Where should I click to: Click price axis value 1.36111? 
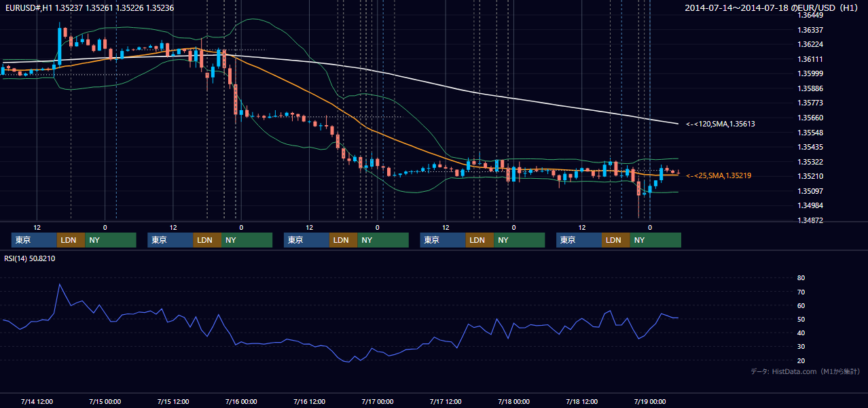(810, 59)
